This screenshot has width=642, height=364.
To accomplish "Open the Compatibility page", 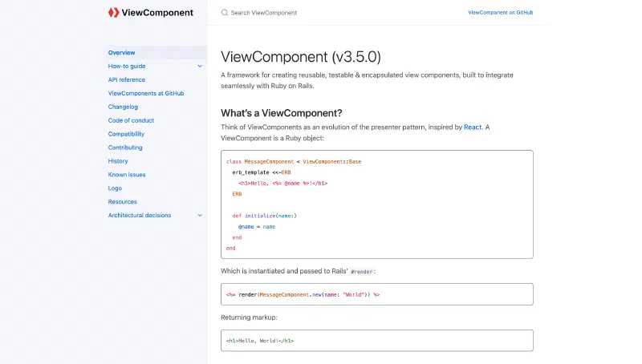I will 126,134.
